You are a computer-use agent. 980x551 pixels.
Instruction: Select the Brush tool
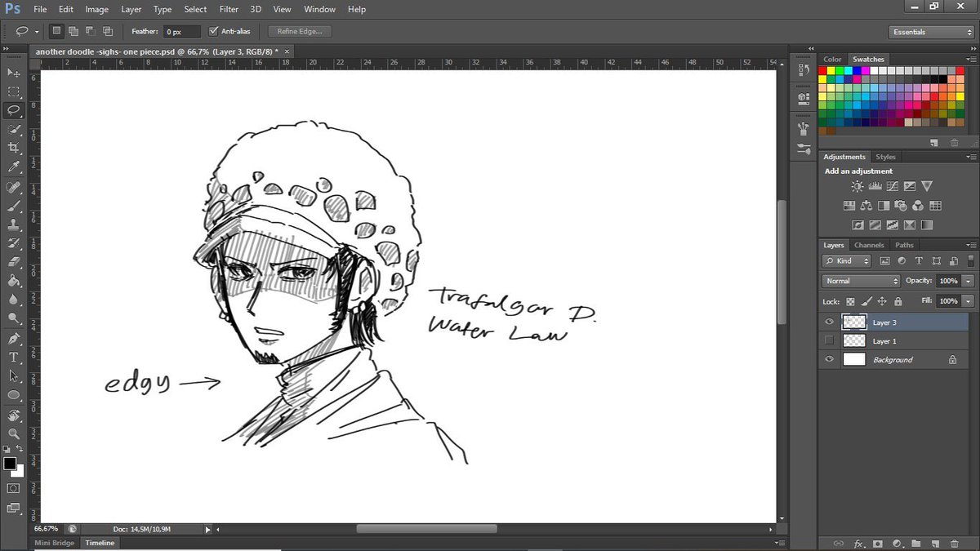click(14, 206)
